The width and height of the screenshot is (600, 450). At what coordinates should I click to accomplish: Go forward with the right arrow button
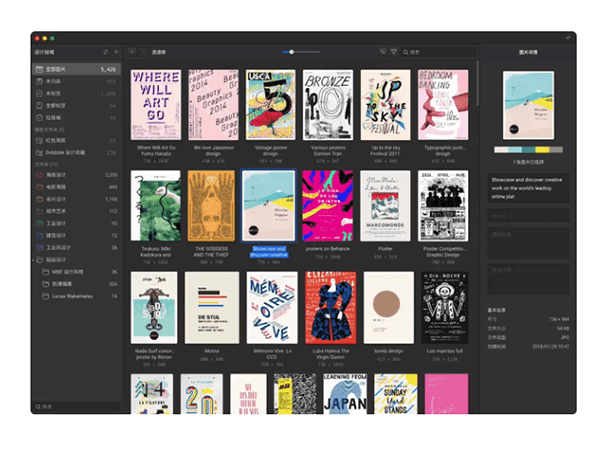pos(142,52)
